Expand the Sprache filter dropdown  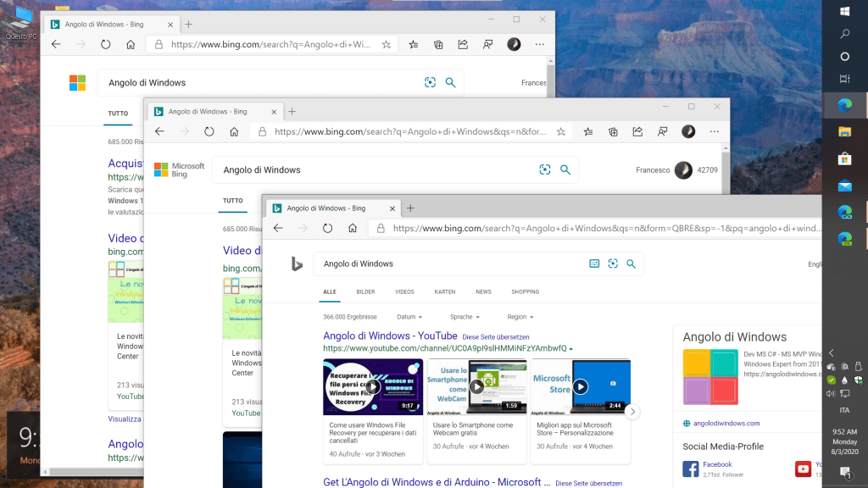click(465, 317)
